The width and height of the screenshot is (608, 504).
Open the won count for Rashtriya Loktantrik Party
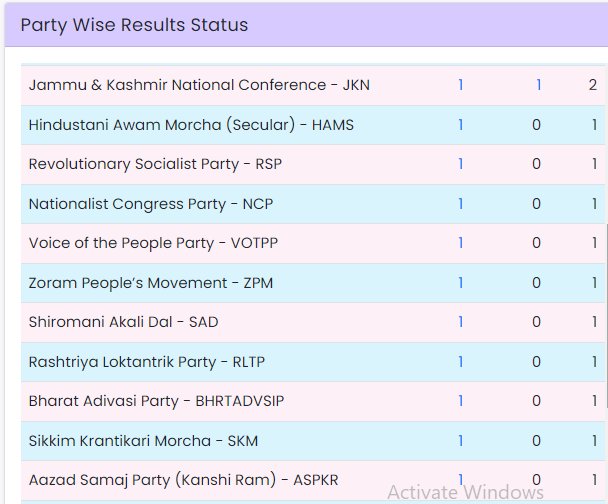461,362
